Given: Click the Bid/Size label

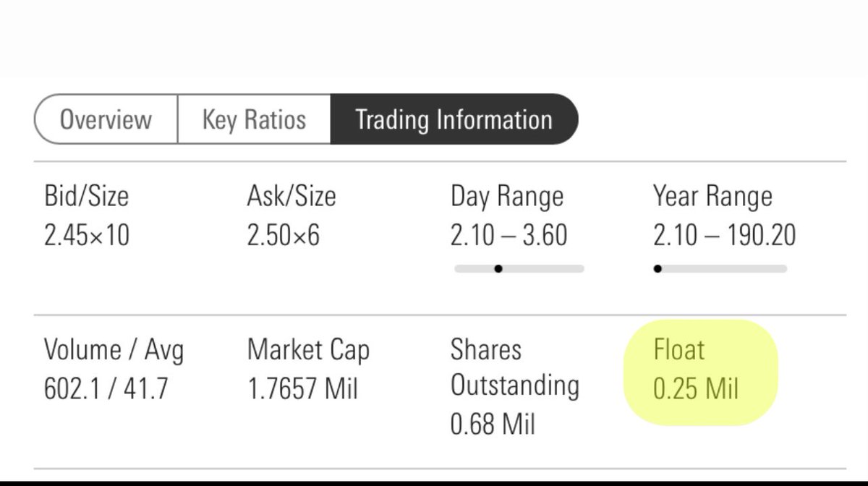Looking at the screenshot, I should (x=86, y=196).
